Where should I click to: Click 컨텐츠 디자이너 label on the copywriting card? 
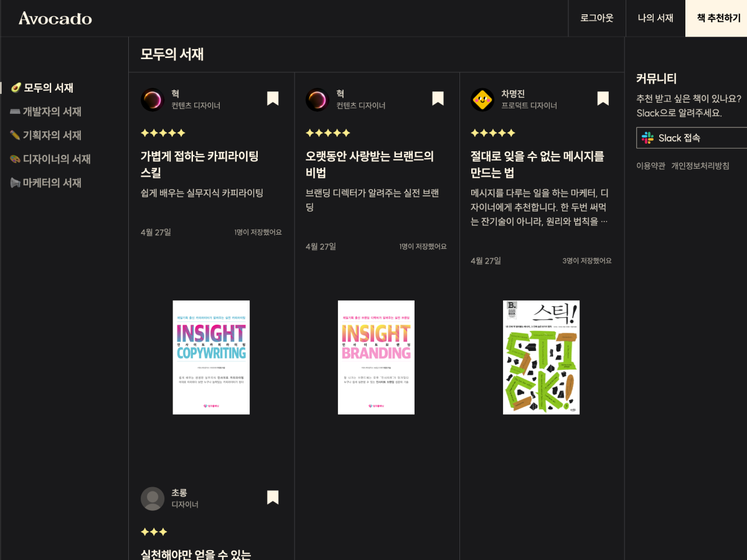point(196,106)
